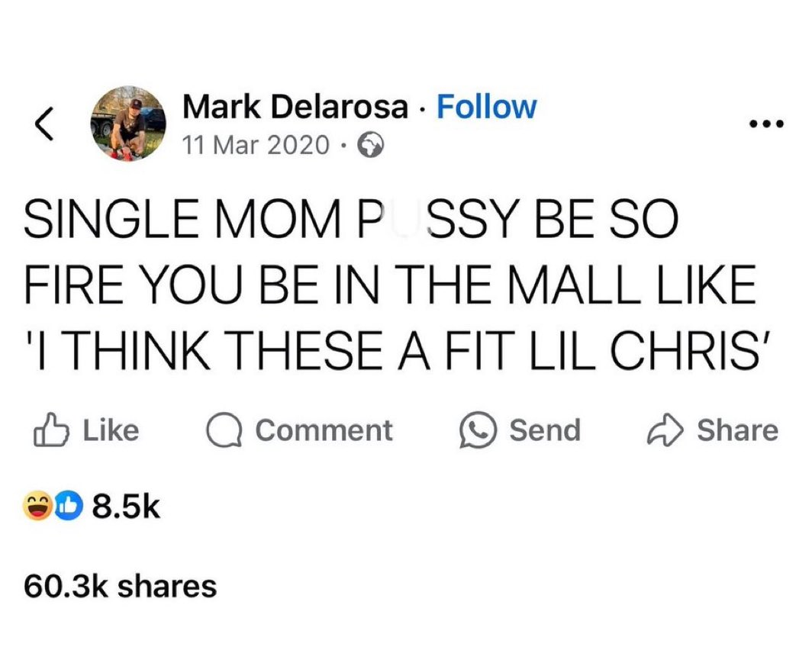The height and width of the screenshot is (650, 812).
Task: Follow Mark Delarosa
Action: (x=486, y=108)
